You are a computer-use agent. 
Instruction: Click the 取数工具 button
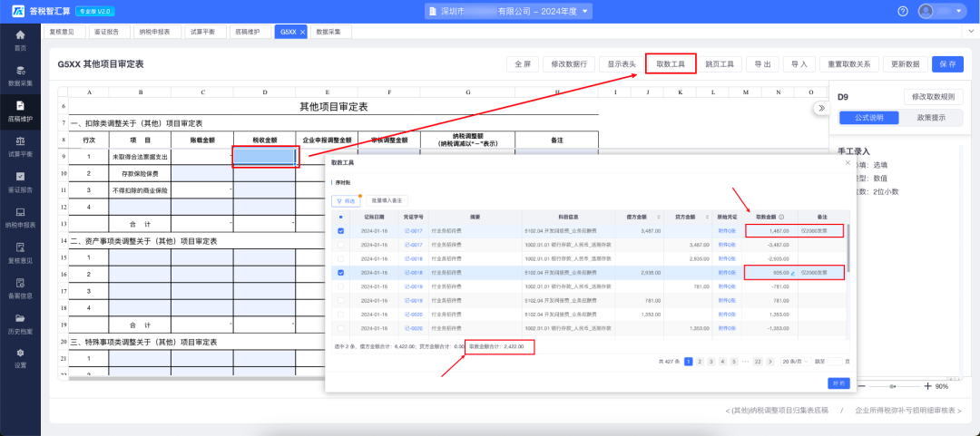click(x=671, y=63)
